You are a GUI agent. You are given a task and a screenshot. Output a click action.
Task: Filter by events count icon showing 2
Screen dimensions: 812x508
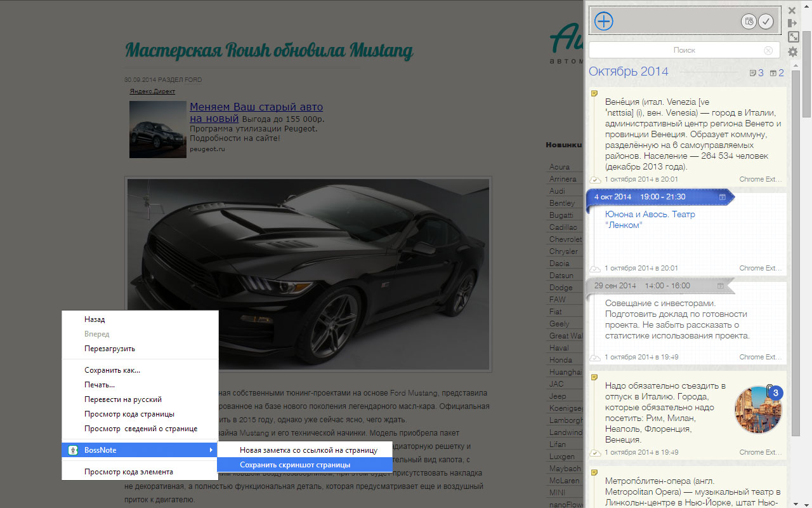777,73
